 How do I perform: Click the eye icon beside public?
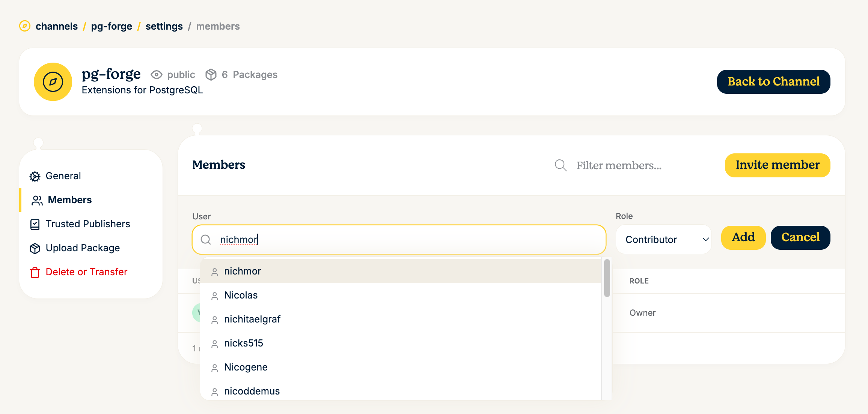coord(156,75)
